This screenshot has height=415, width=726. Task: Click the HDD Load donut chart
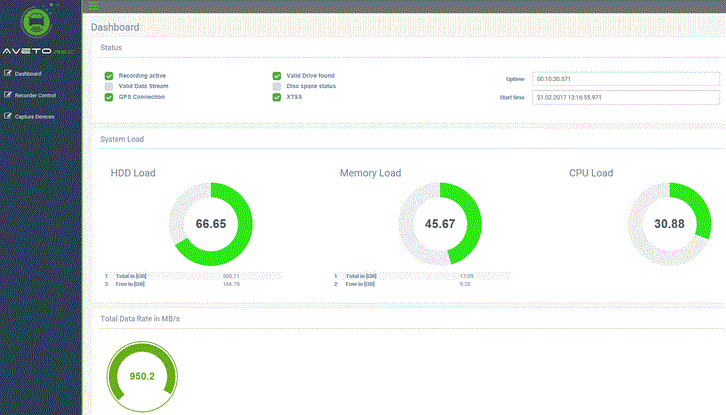(x=211, y=224)
